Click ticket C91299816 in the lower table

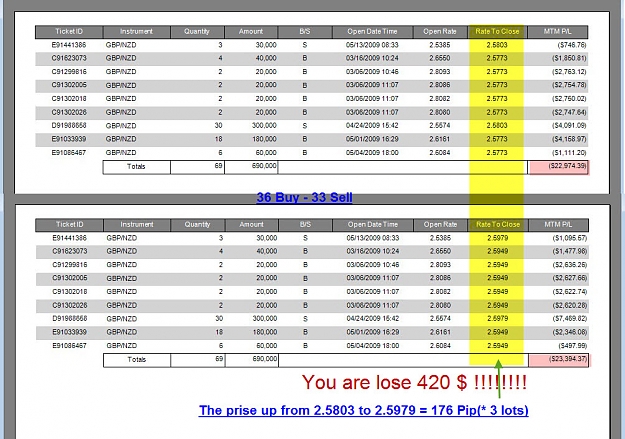pyautogui.click(x=70, y=265)
